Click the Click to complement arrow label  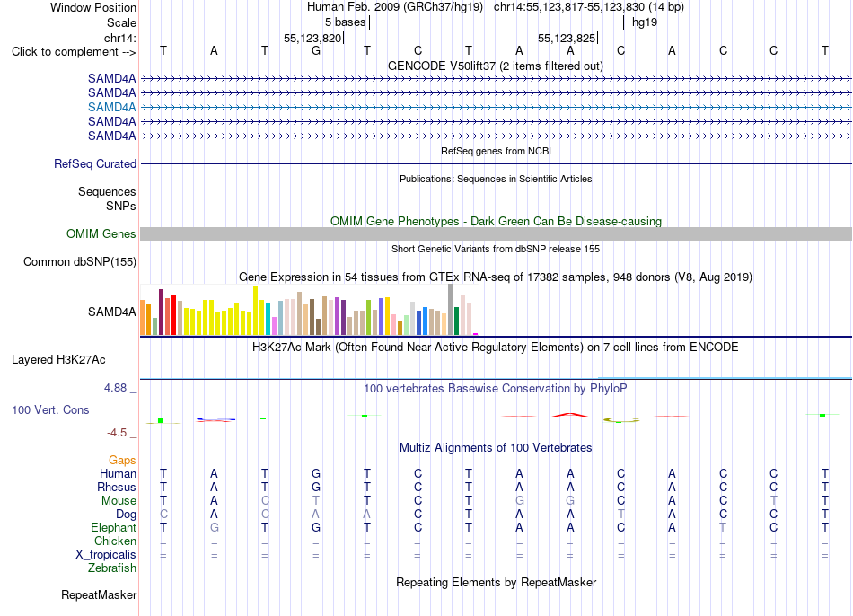(74, 52)
